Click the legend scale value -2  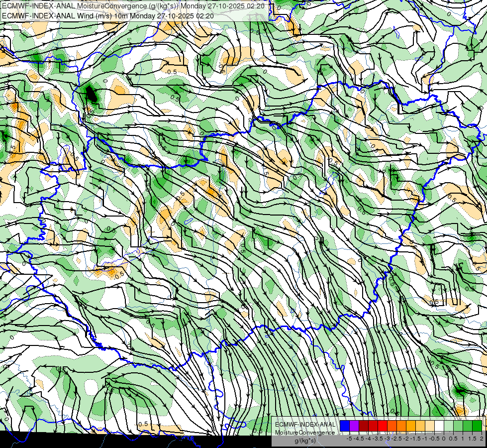click(406, 439)
